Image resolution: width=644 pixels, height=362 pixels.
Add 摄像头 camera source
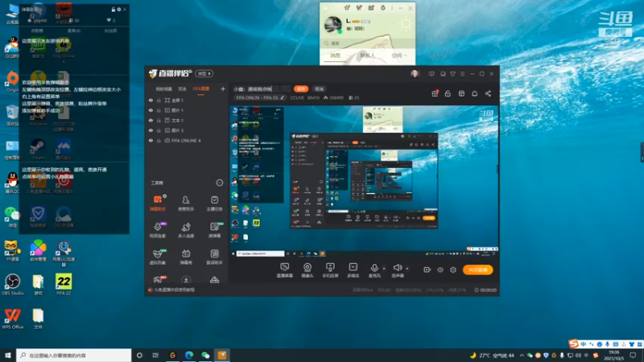pyautogui.click(x=308, y=270)
